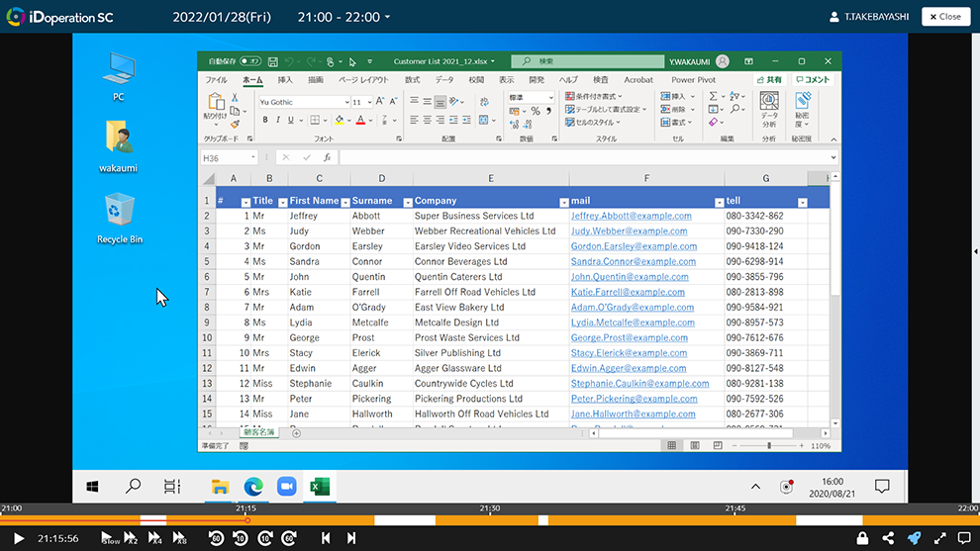Open Zoom from the Windows taskbar
Viewport: 980px width, 551px height.
click(287, 486)
